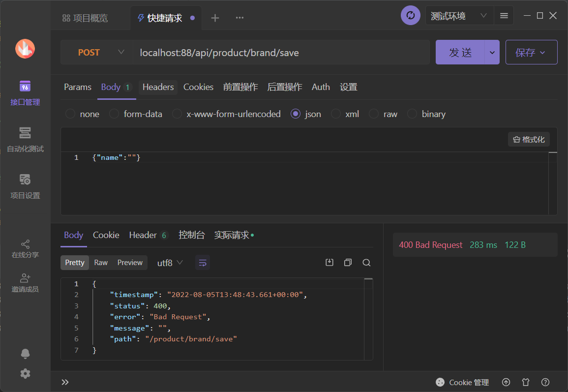
Task: Click the purple refresh sync icon
Action: tap(411, 16)
